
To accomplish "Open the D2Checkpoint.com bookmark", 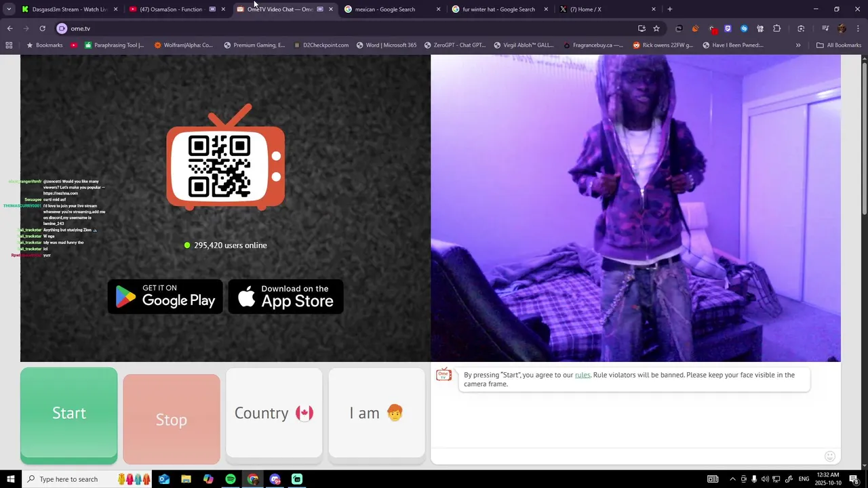I will [321, 45].
